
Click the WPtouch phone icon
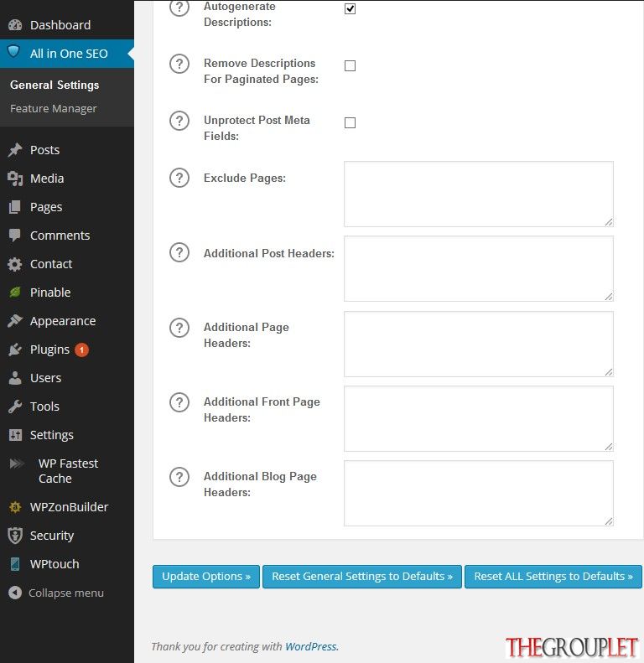15,563
